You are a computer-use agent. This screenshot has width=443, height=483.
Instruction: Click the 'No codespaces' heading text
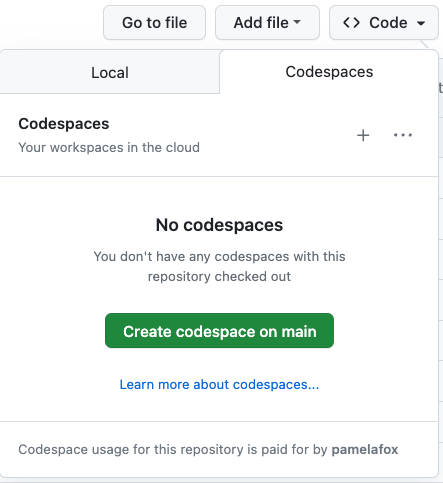tap(219, 225)
